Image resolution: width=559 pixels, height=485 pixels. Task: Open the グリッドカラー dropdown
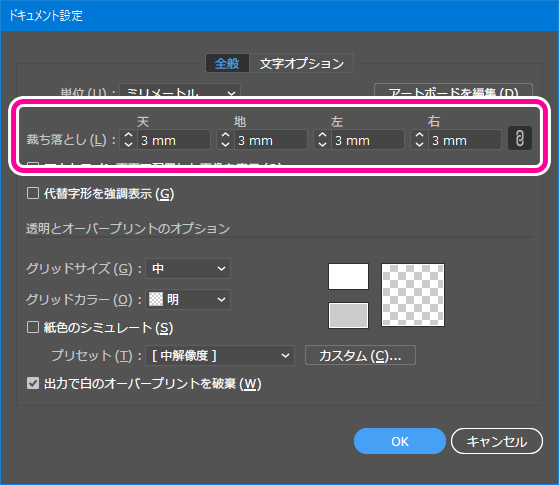pos(188,300)
